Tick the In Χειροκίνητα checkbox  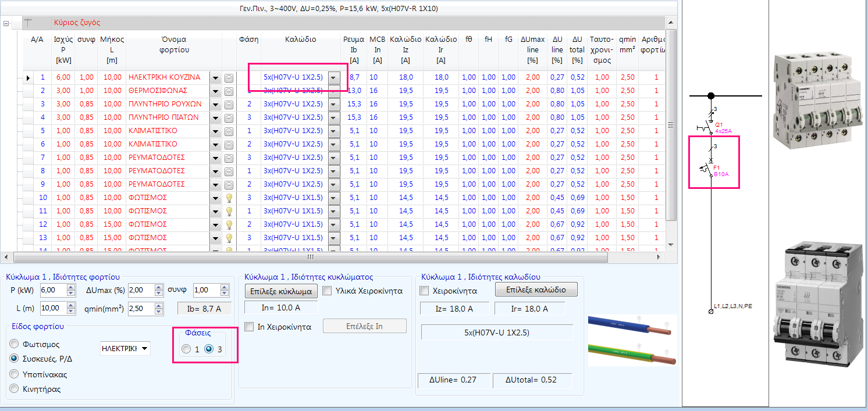(x=249, y=327)
